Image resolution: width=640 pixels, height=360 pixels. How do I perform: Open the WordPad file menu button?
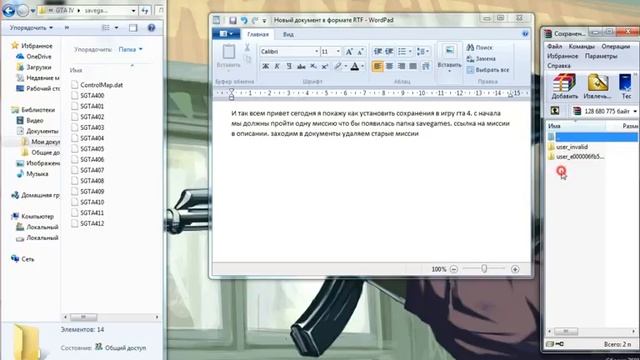pyautogui.click(x=226, y=34)
